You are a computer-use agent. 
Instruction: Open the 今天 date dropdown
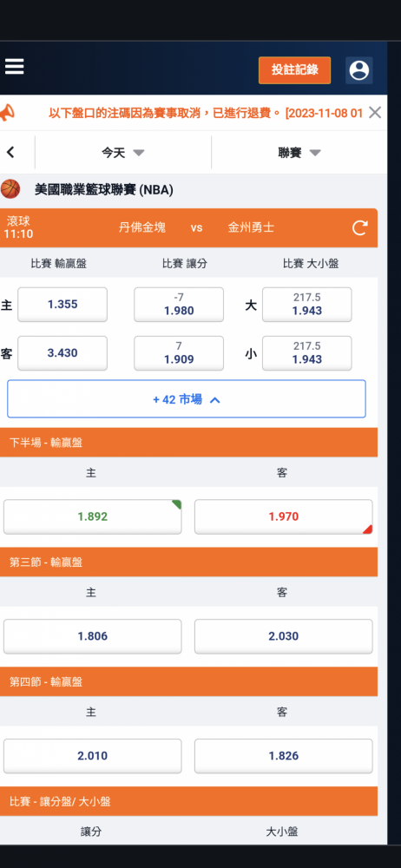[x=123, y=153]
